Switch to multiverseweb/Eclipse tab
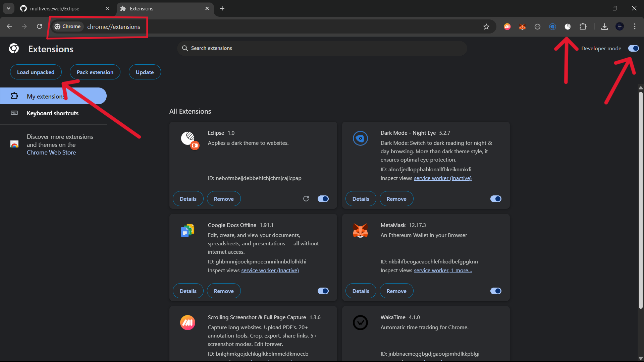This screenshot has width=644, height=362. [55, 8]
